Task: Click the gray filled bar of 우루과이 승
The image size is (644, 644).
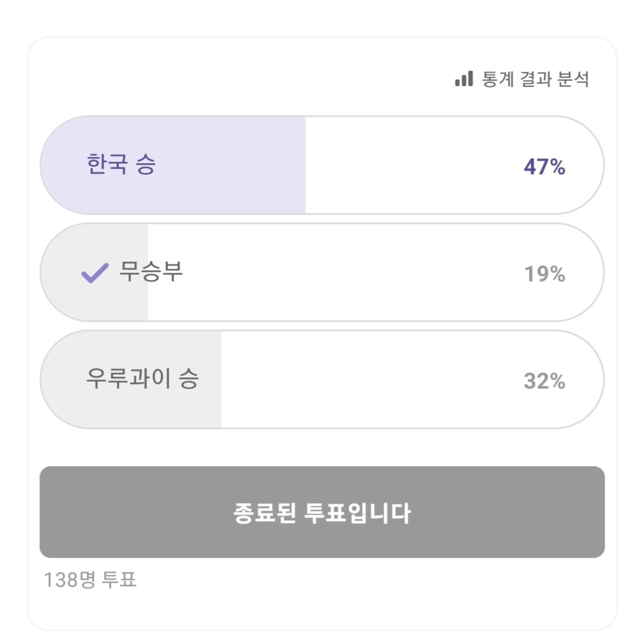Action: [131, 379]
